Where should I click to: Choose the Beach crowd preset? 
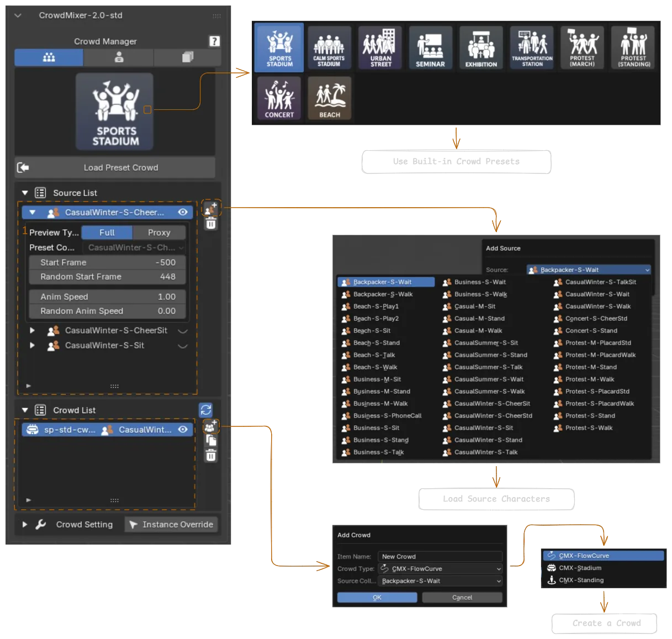tap(329, 98)
